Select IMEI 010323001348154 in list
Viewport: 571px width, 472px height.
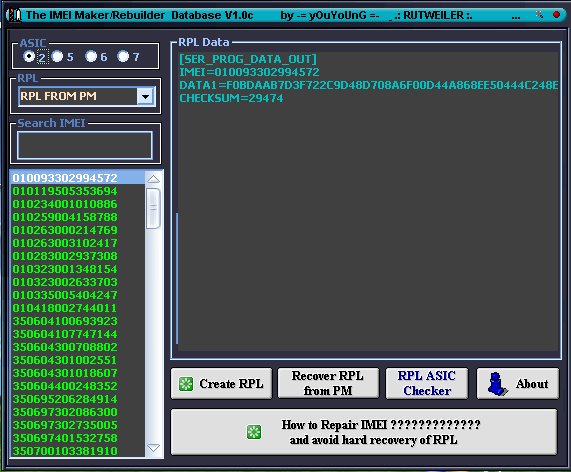(78, 269)
